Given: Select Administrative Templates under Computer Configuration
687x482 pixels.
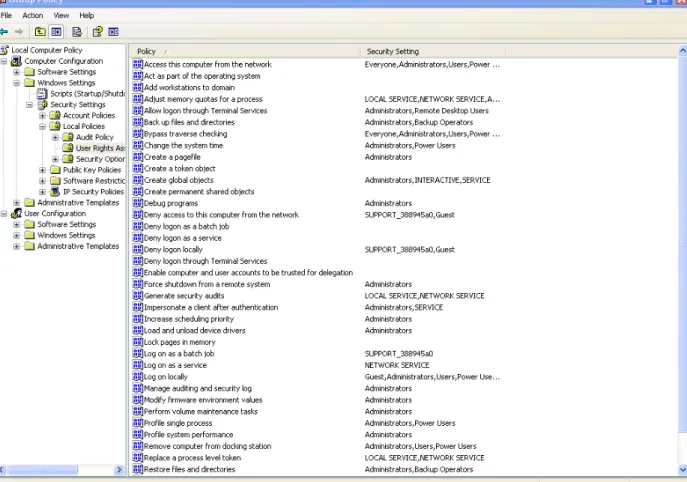Looking at the screenshot, I should point(78,202).
